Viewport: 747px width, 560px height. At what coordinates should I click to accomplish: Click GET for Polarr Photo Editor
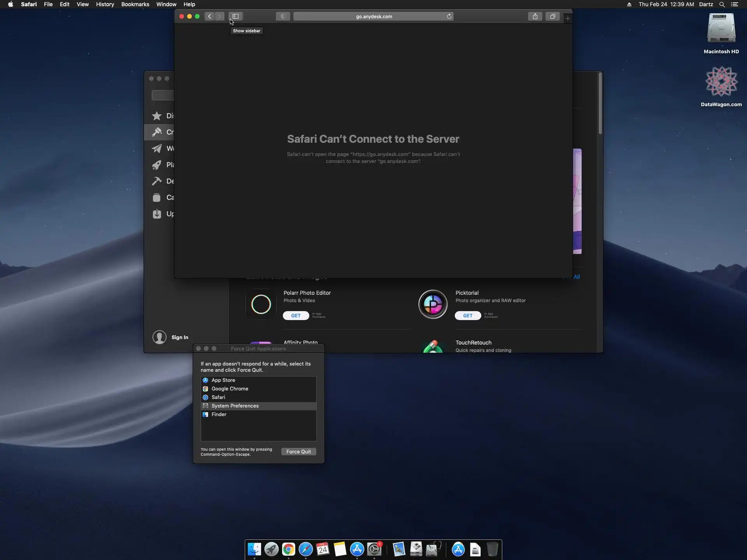tap(296, 315)
